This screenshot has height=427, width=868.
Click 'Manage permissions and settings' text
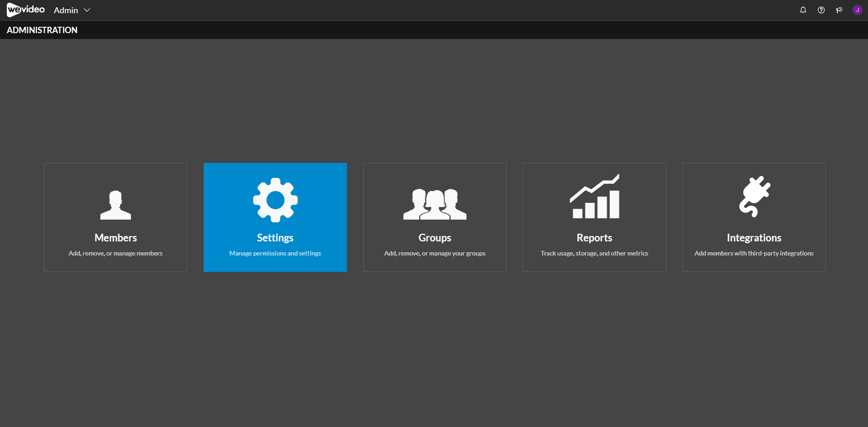[x=275, y=253]
